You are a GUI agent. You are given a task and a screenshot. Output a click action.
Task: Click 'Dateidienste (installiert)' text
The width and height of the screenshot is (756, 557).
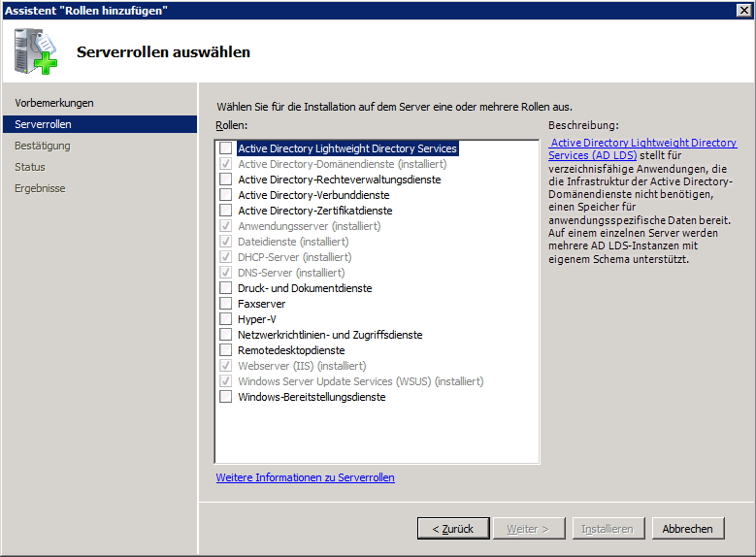click(x=293, y=241)
